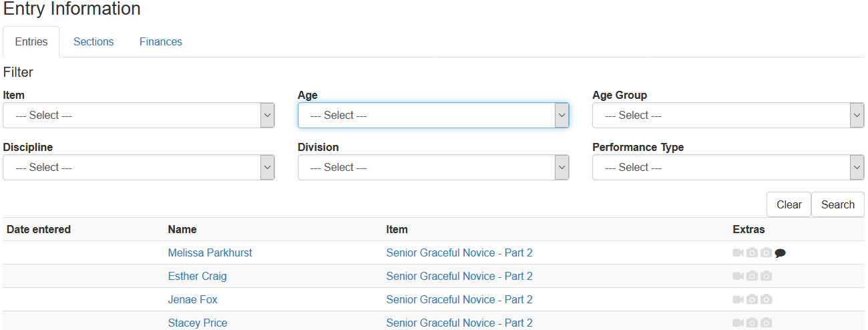Open the Age Group select box
The image size is (868, 330).
click(728, 115)
